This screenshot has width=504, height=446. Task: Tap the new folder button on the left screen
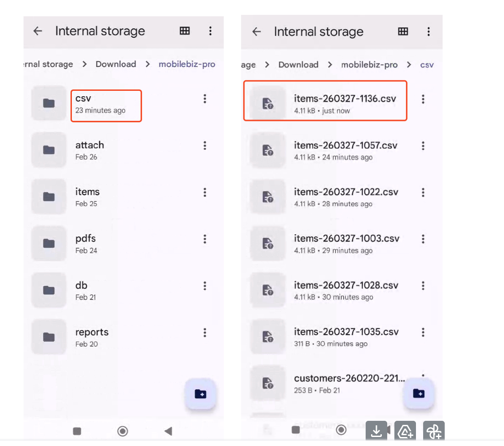point(201,393)
